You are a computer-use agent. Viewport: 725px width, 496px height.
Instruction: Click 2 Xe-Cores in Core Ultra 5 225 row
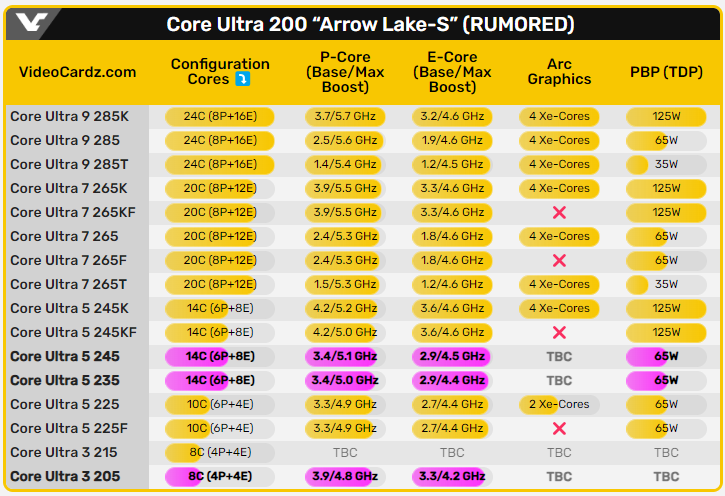click(559, 404)
